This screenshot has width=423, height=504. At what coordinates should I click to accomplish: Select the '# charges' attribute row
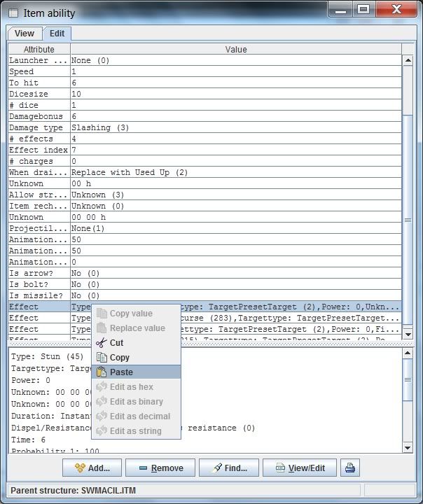coord(203,162)
